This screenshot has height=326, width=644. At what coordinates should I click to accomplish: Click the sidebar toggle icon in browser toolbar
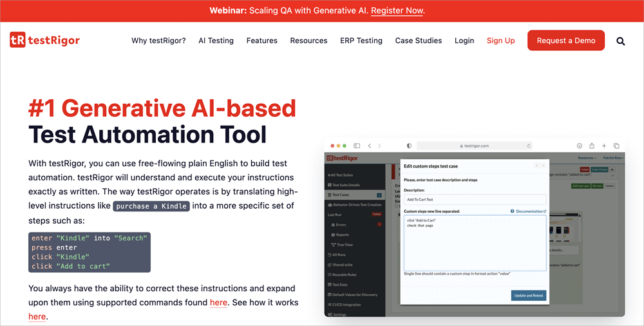(357, 146)
